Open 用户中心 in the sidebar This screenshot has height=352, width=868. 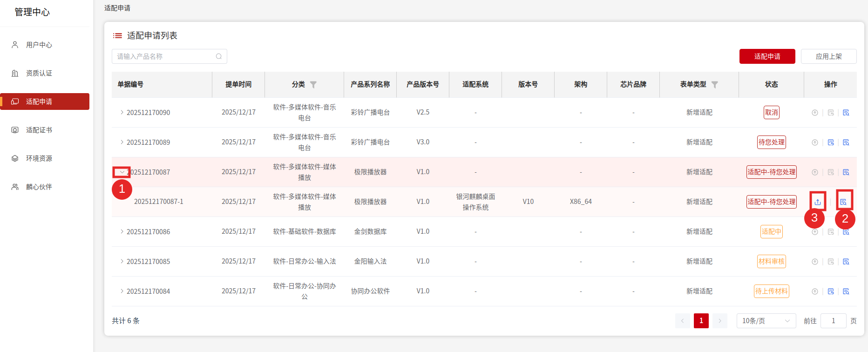tap(39, 45)
